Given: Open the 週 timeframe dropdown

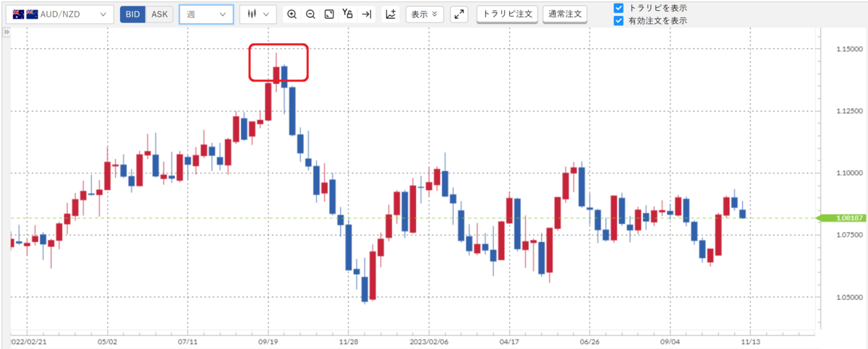Looking at the screenshot, I should (x=206, y=14).
